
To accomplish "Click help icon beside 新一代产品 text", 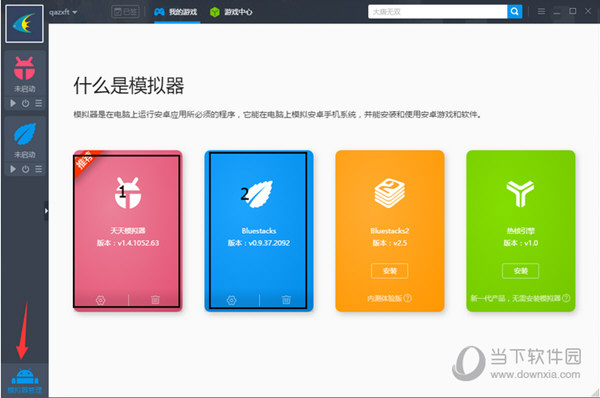I will coord(566,298).
